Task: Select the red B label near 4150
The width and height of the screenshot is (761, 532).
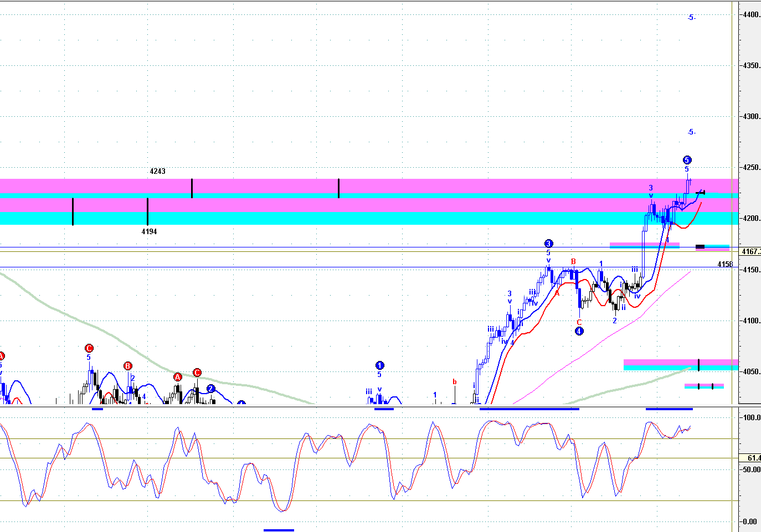Action: pyautogui.click(x=574, y=262)
